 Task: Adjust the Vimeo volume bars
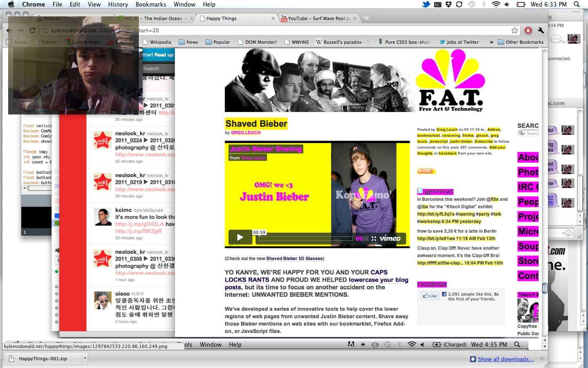pos(362,238)
